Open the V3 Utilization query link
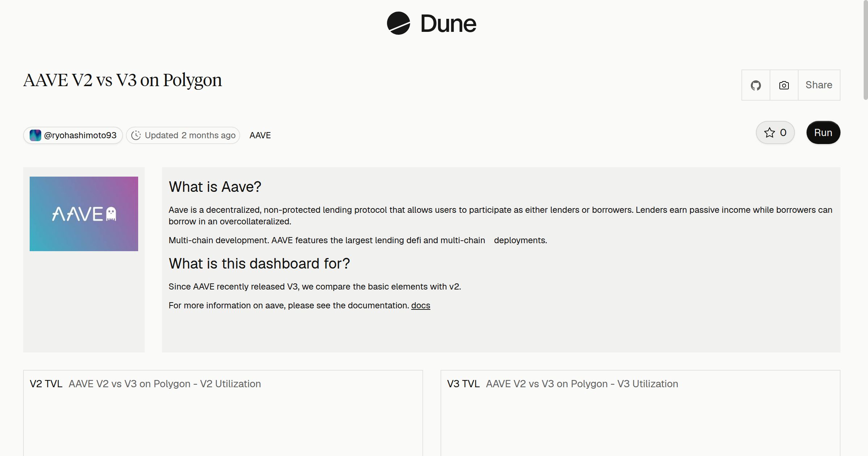 pos(582,384)
